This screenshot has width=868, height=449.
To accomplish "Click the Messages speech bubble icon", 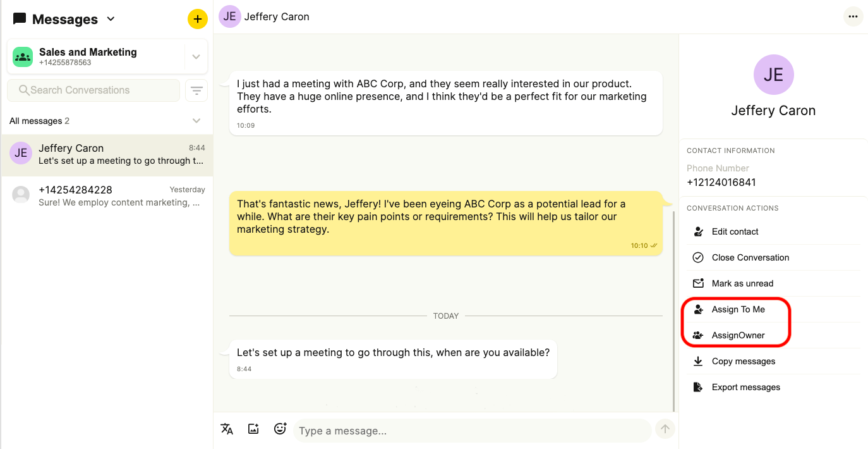I will [x=19, y=18].
